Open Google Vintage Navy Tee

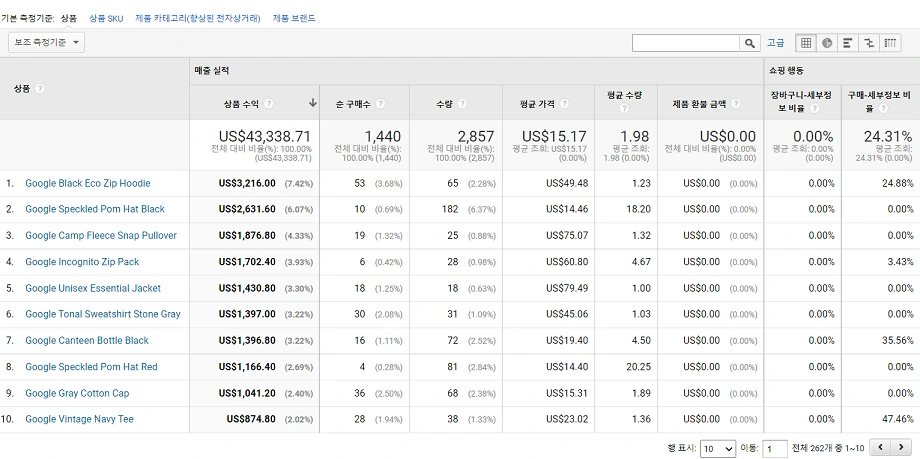(x=79, y=419)
